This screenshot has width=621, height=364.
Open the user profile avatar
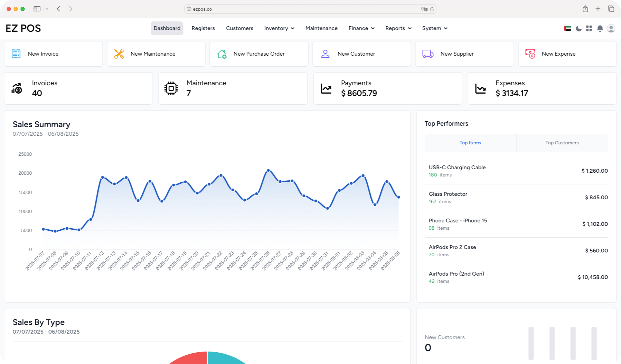(611, 28)
